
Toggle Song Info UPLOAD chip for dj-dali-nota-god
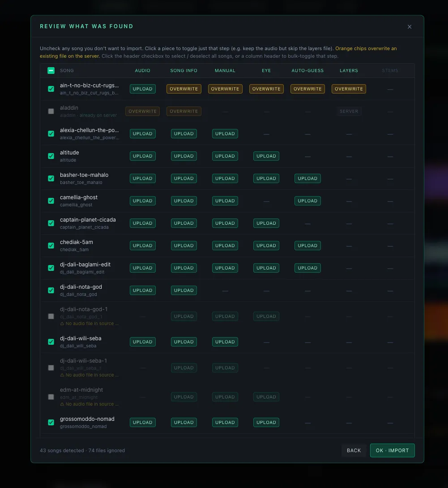click(184, 291)
